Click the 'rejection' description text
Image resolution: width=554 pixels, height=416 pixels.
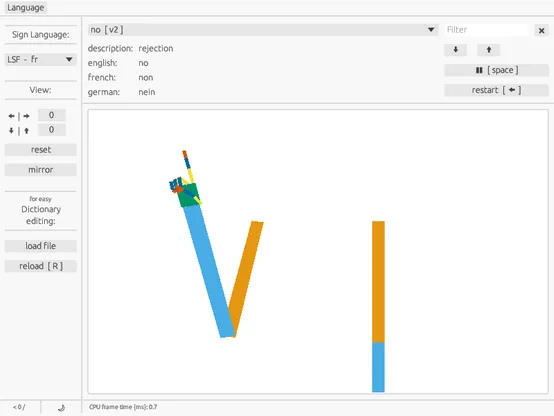coord(156,48)
